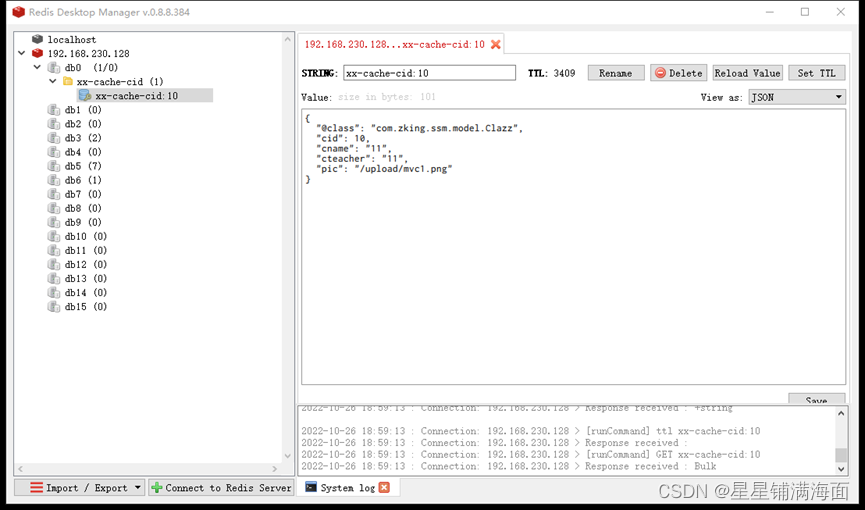This screenshot has width=865, height=510.
Task: Open the Import / Export dropdown arrow
Action: (137, 488)
